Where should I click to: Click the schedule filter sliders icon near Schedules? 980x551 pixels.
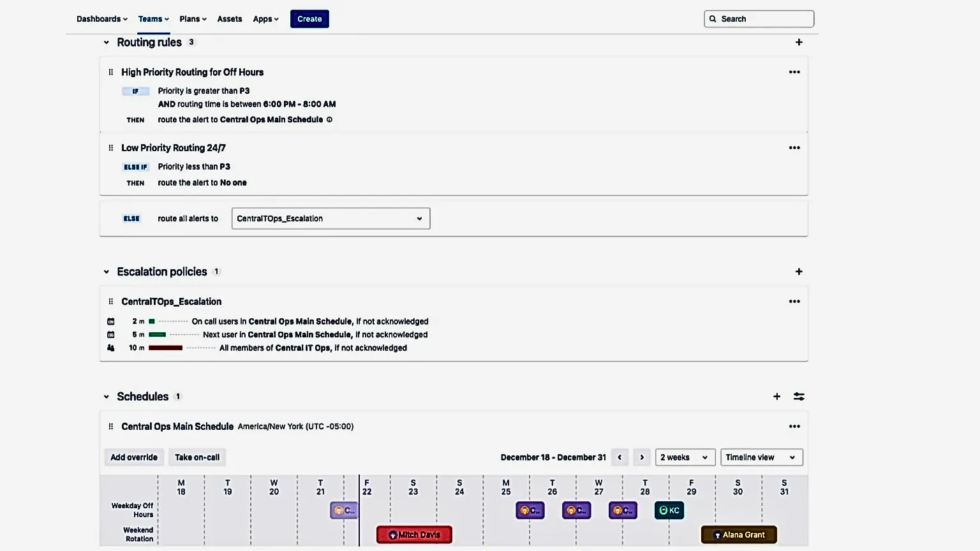(799, 396)
